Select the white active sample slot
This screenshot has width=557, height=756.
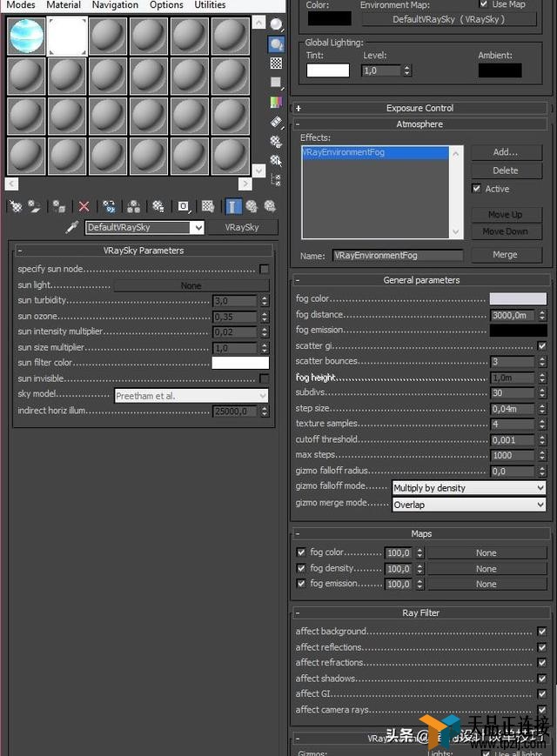tap(67, 36)
